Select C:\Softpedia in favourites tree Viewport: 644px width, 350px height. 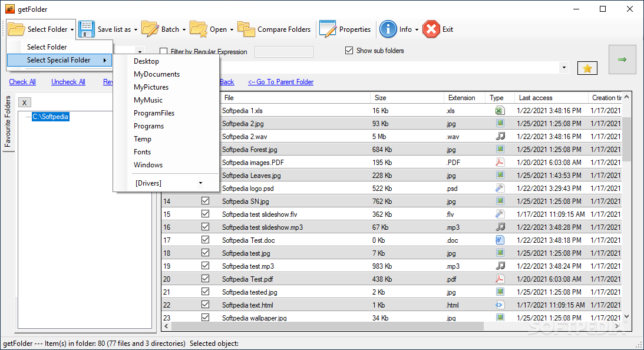[x=51, y=117]
